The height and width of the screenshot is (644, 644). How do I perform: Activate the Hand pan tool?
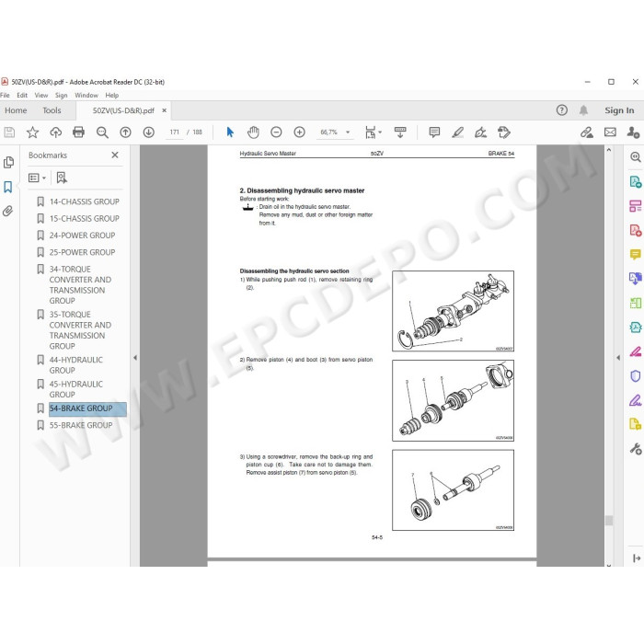[253, 132]
